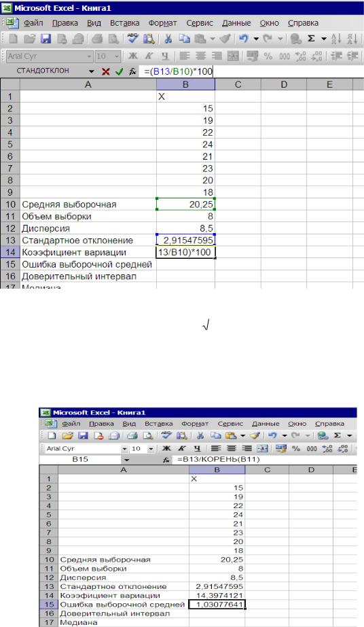Click Currency format icon in lower window
This screenshot has width=364, height=627.
coord(281,448)
